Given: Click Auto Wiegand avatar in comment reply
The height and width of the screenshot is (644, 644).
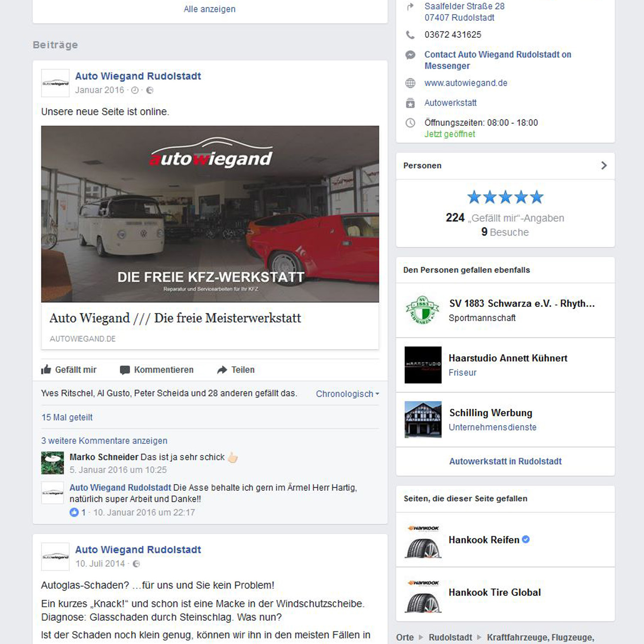Looking at the screenshot, I should pyautogui.click(x=52, y=493).
